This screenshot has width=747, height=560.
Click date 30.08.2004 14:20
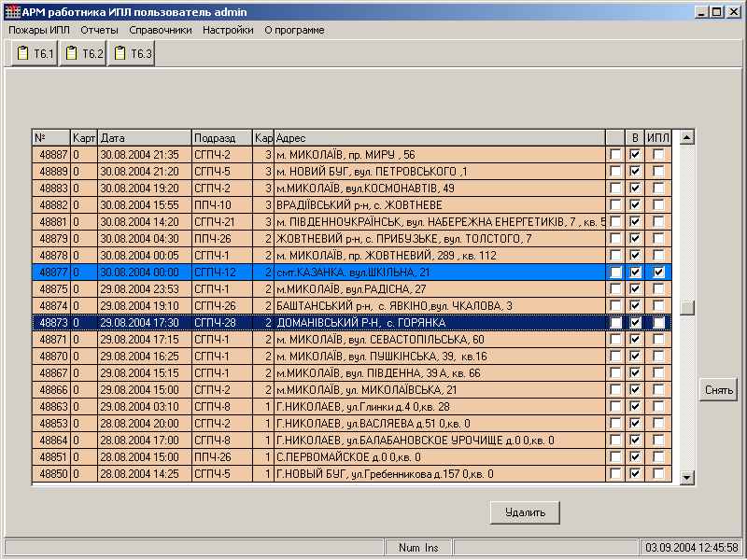139,222
